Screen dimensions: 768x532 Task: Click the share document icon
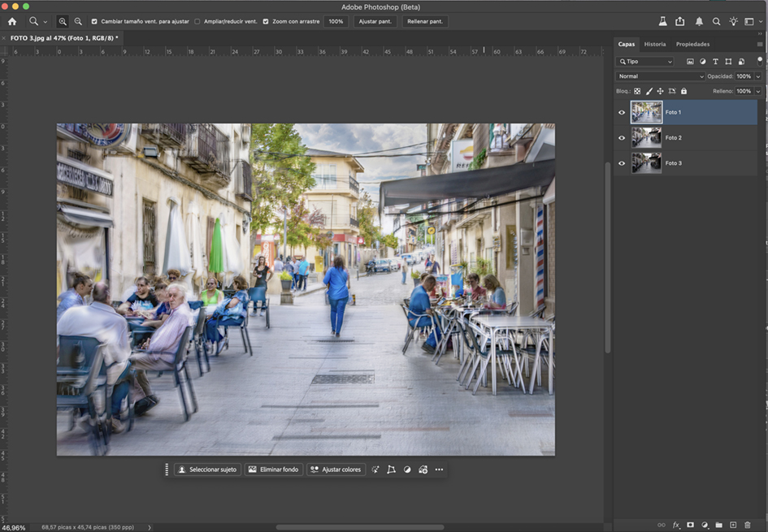680,21
